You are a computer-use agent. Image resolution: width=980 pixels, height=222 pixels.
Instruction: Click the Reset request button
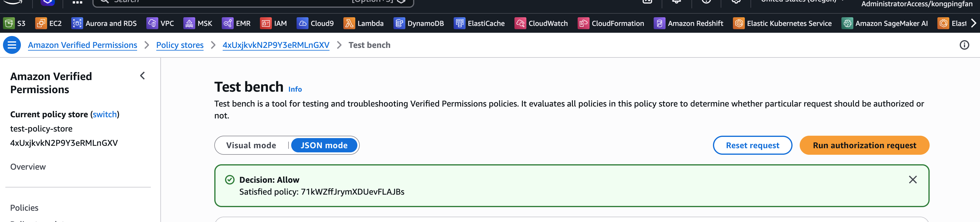pyautogui.click(x=752, y=145)
